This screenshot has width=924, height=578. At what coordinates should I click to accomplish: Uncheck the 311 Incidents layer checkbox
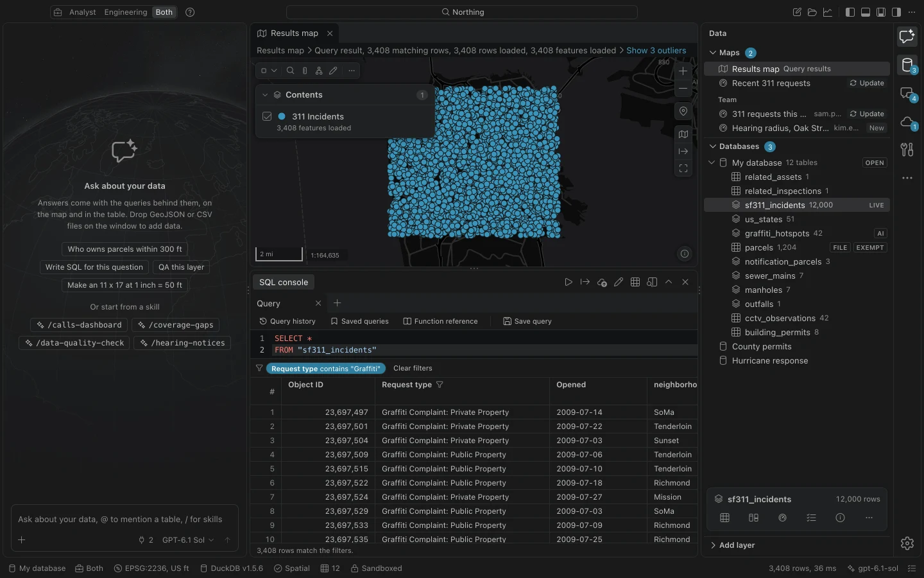[268, 116]
